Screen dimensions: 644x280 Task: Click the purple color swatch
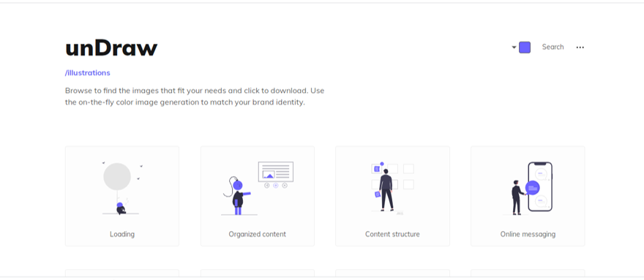coord(525,48)
